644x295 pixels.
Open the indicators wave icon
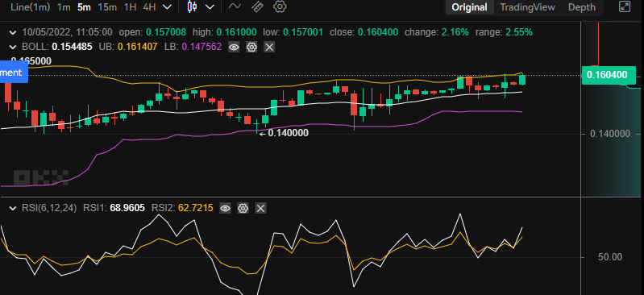pyautogui.click(x=235, y=6)
